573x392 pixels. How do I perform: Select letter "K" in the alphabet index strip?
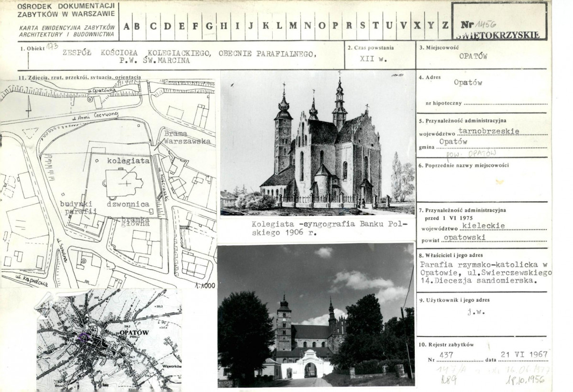click(265, 26)
